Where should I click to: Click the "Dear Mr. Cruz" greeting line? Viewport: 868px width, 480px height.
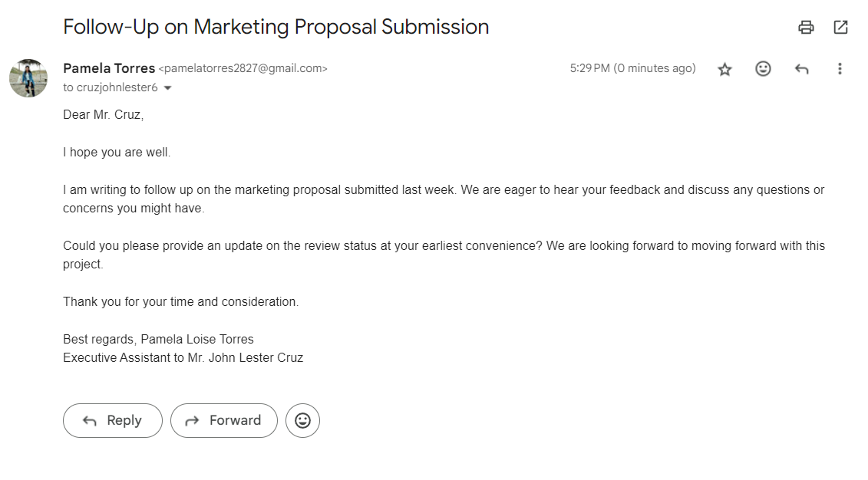coord(104,115)
